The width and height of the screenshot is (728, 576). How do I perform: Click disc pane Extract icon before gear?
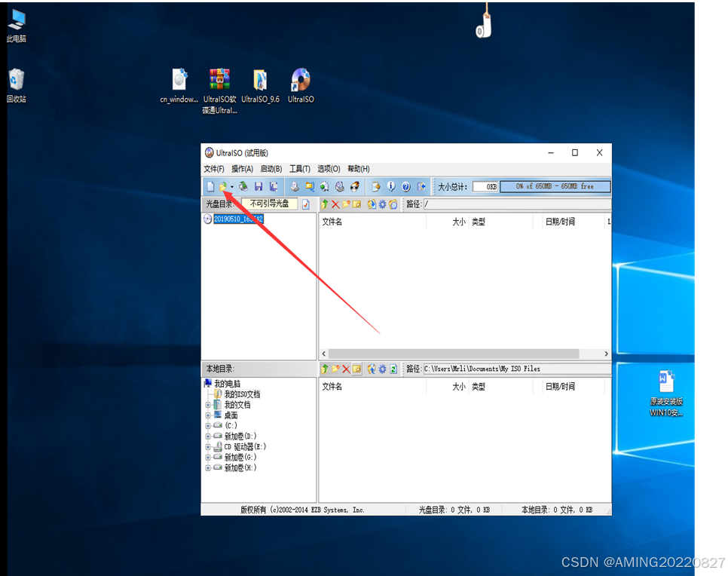372,204
